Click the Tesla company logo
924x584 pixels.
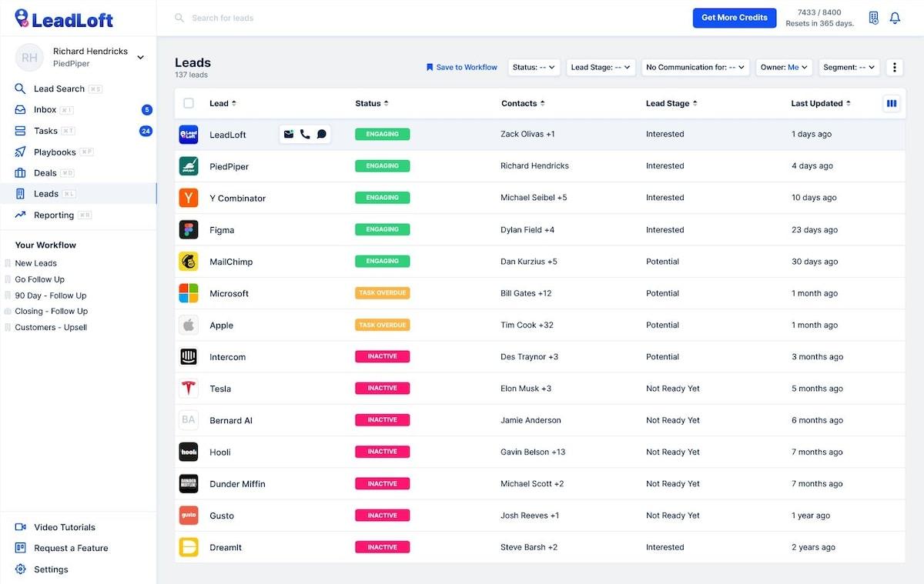(x=189, y=389)
